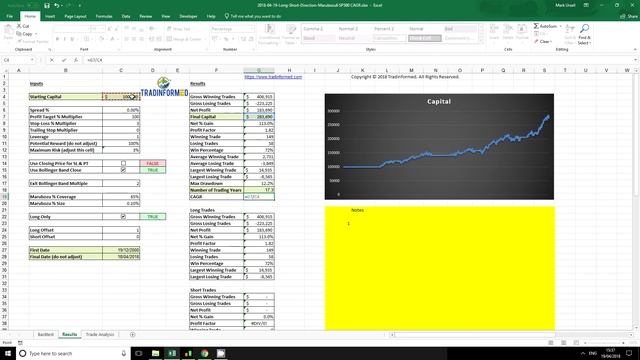The image size is (640, 360).
Task: Switch to the Page Layout tab
Action: click(x=76, y=16)
